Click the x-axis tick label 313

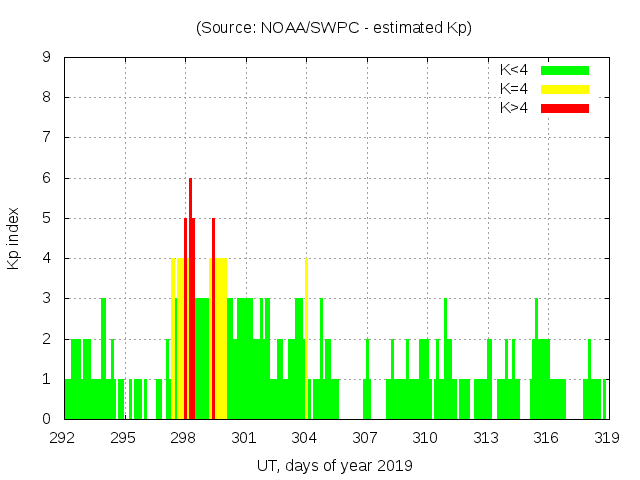pos(486,437)
